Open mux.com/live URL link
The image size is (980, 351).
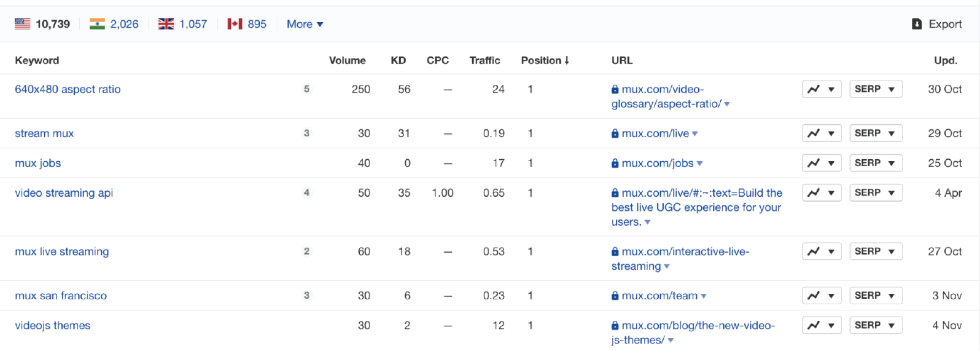(655, 133)
